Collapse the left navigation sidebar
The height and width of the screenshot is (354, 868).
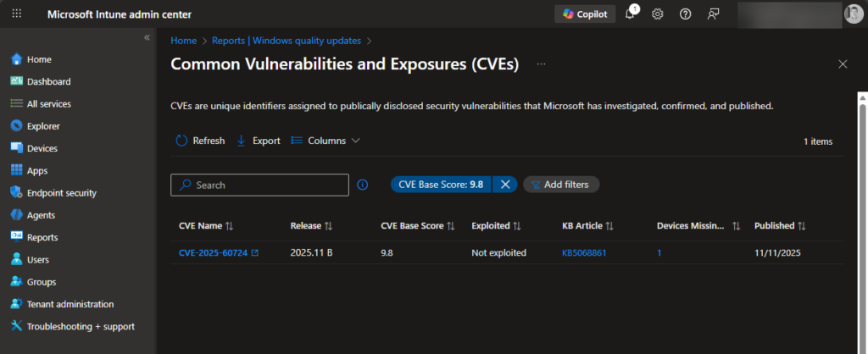pyautogui.click(x=147, y=38)
